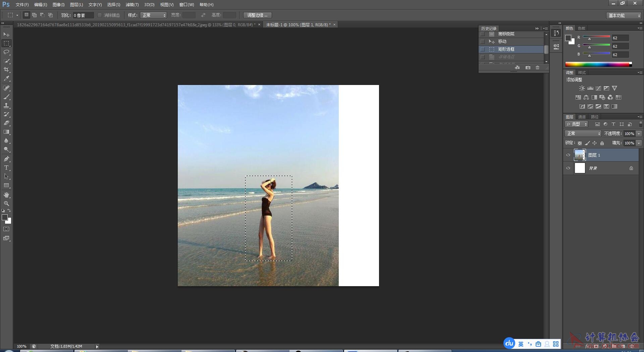Open the layer filter 类型 dropdown
Image resolution: width=644 pixels, height=352 pixels.
pyautogui.click(x=577, y=124)
